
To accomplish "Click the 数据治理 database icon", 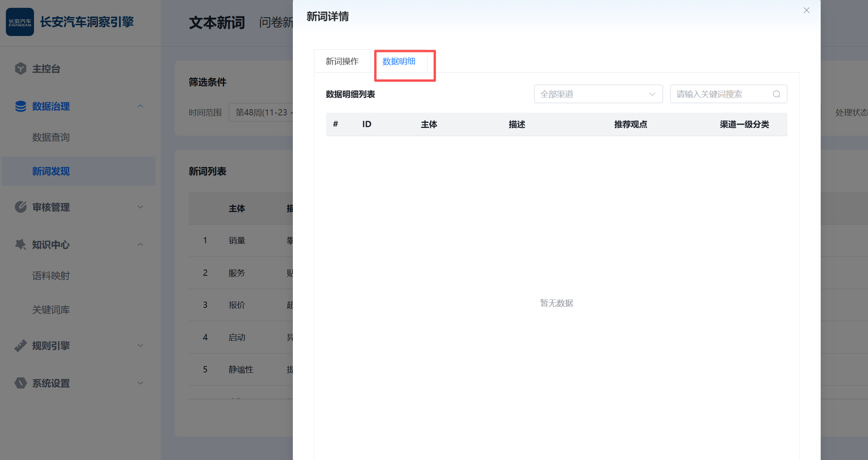I will tap(20, 106).
